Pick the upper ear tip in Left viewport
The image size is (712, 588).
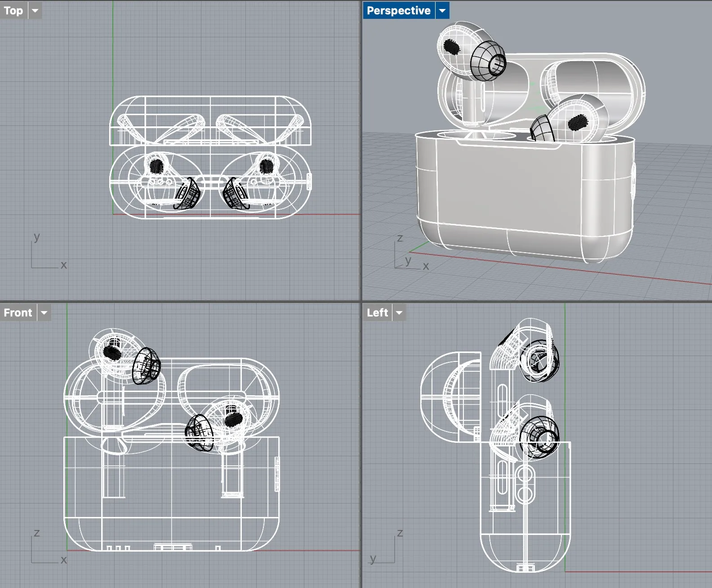(x=539, y=360)
